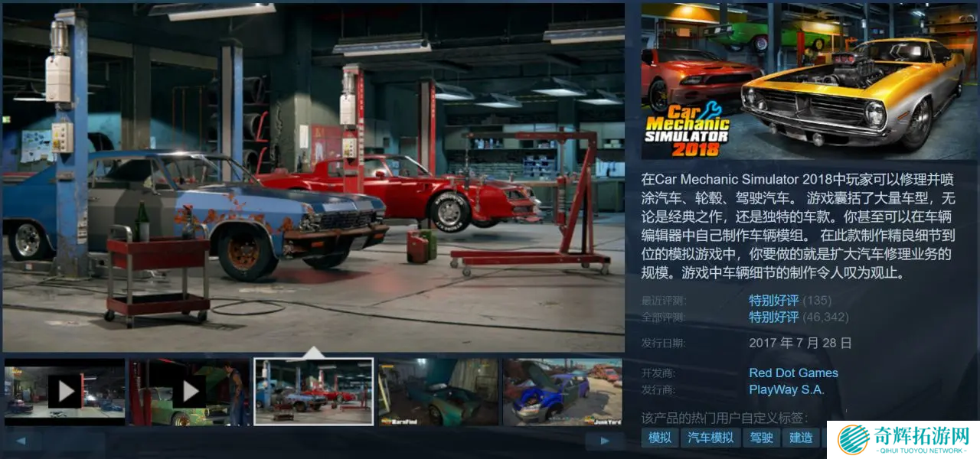Click the 模拟 tag
The image size is (980, 459).
click(659, 438)
